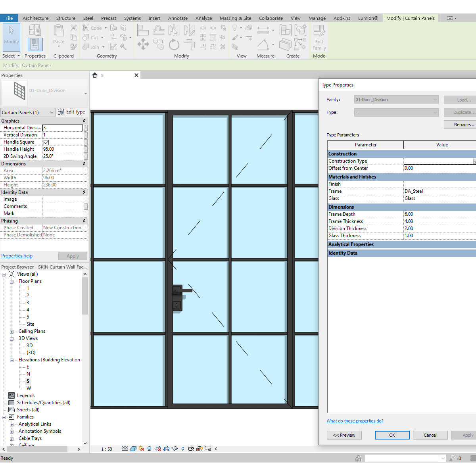476x476 pixels.
Task: Select the aligned dimension ruler in Measure panel
Action: (263, 29)
